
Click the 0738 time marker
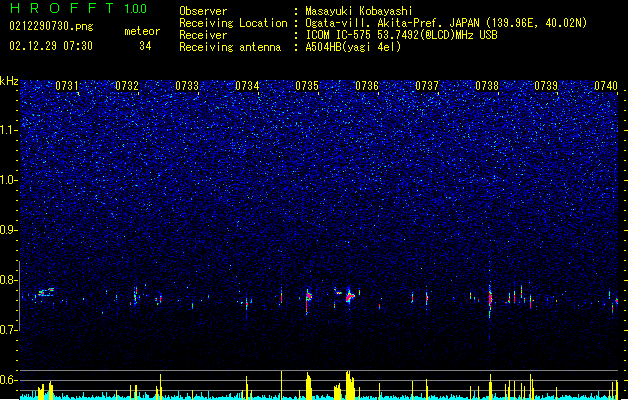[487, 86]
